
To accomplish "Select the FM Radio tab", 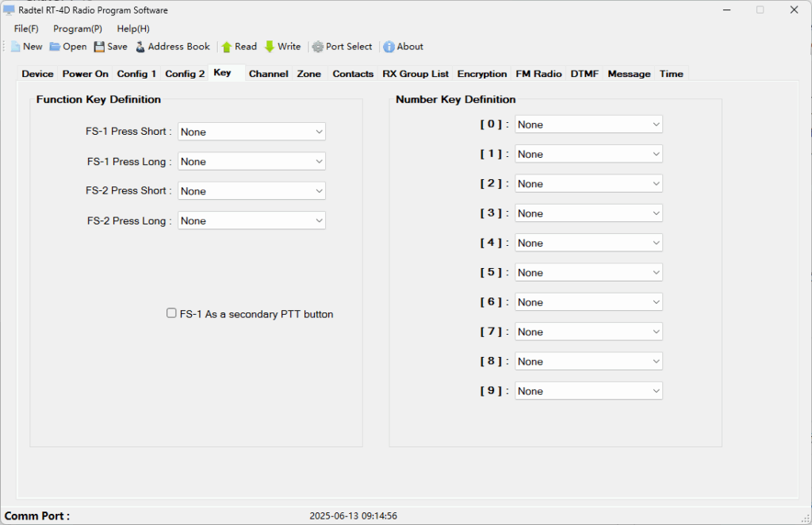I will point(538,74).
